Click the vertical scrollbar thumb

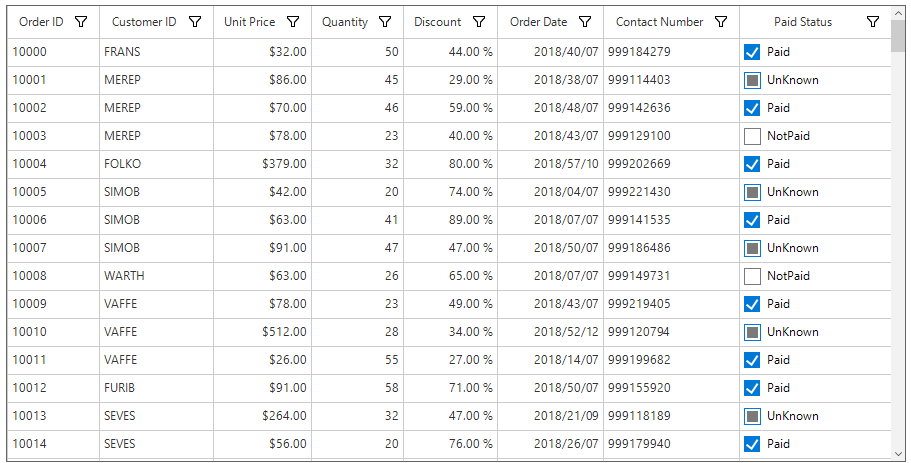[898, 36]
